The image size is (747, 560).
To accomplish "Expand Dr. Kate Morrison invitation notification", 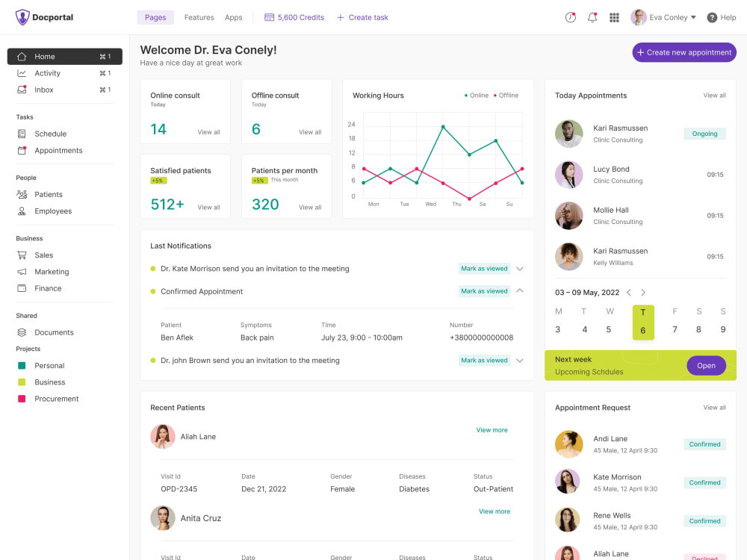I will 520,269.
